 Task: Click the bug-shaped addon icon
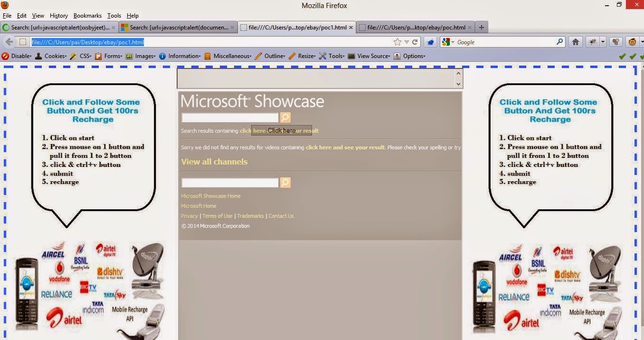[x=592, y=42]
